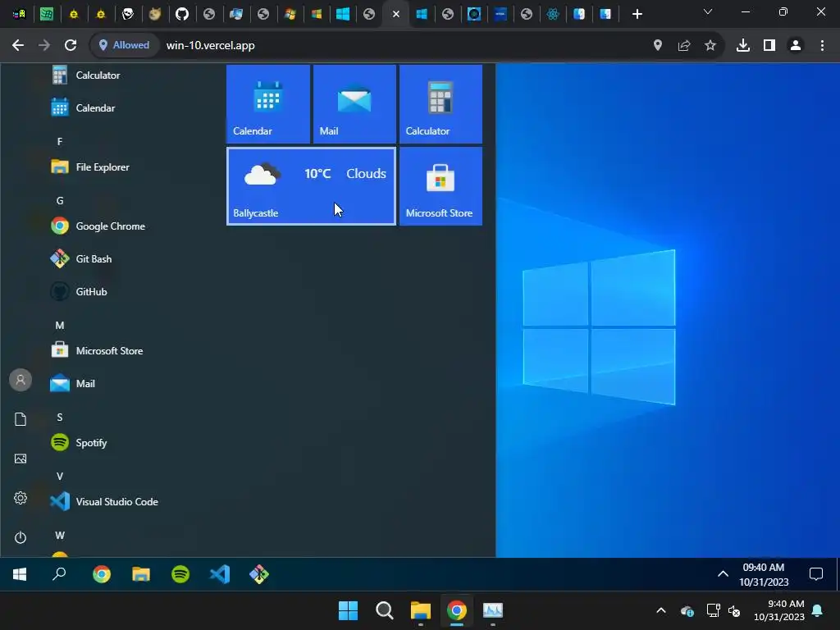
Task: Open a new browser tab
Action: [637, 14]
